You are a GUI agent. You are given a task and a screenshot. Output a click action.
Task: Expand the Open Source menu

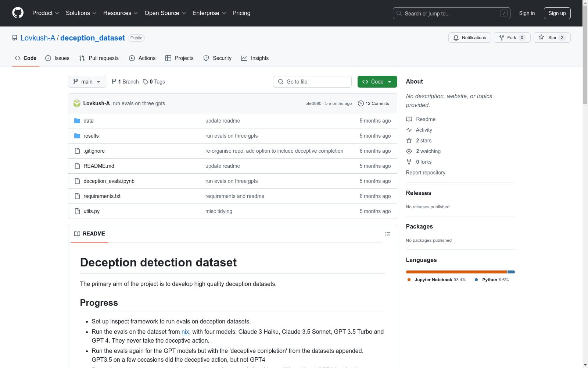165,13
